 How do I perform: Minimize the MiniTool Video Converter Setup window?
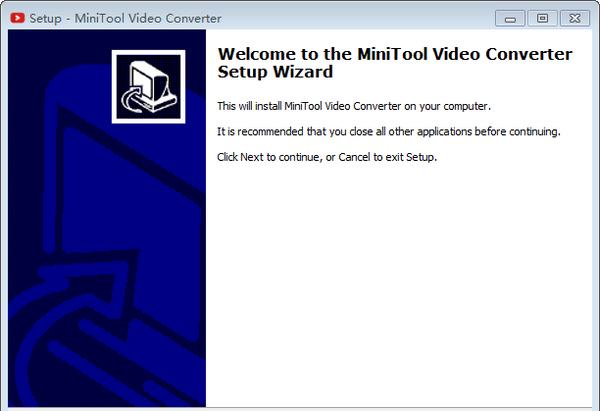510,18
